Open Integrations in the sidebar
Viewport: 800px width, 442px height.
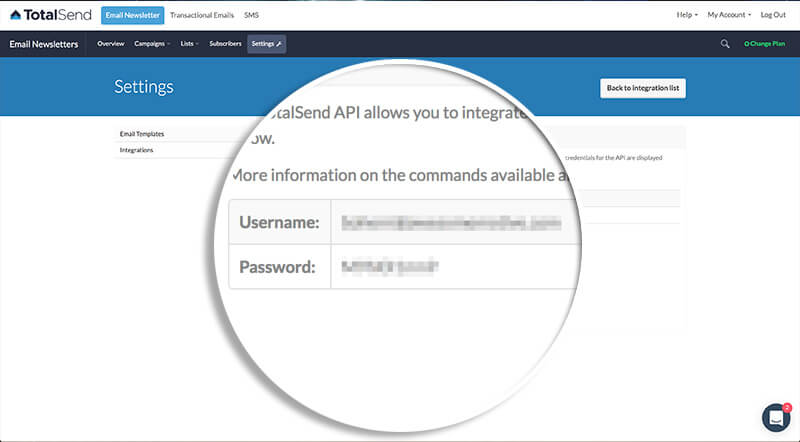(136, 150)
